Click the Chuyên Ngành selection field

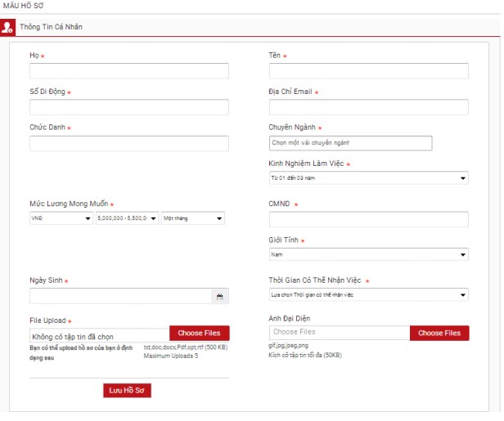[x=350, y=143]
